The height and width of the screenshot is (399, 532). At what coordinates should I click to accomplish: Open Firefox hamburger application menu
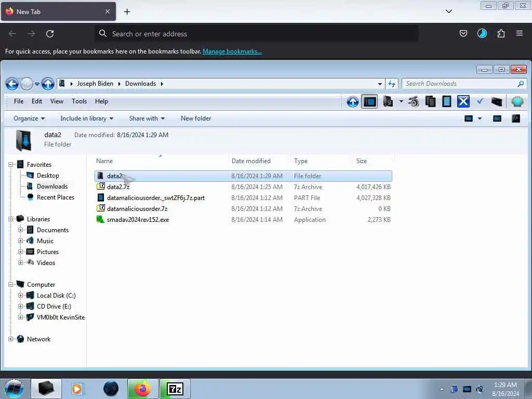[x=519, y=33]
